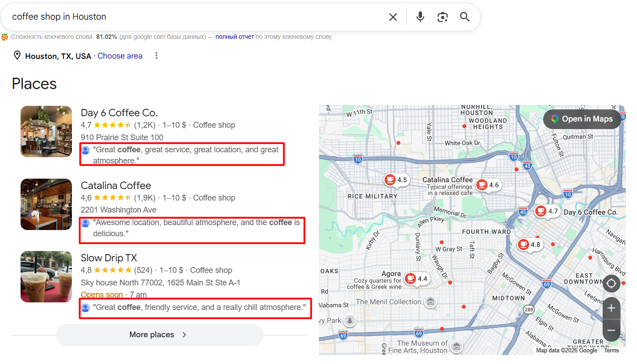This screenshot has width=637, height=364.
Task: Open the Day 6 Coffee Co. listing title
Action: 119,113
